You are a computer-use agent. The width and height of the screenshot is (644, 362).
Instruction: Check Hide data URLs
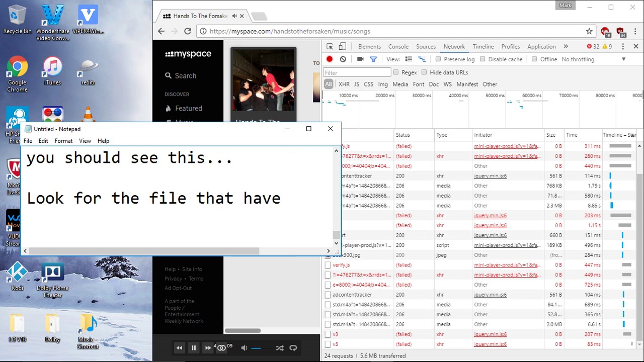pyautogui.click(x=424, y=72)
